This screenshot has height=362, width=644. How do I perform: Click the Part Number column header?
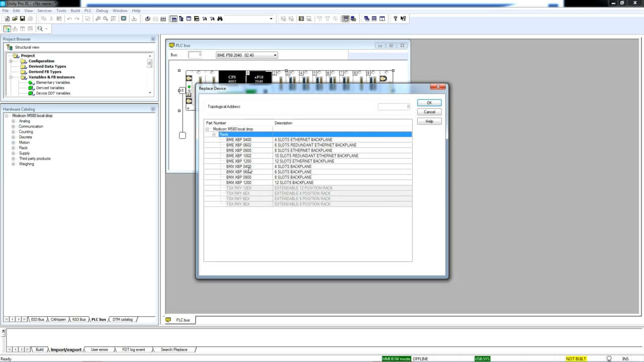pos(238,123)
